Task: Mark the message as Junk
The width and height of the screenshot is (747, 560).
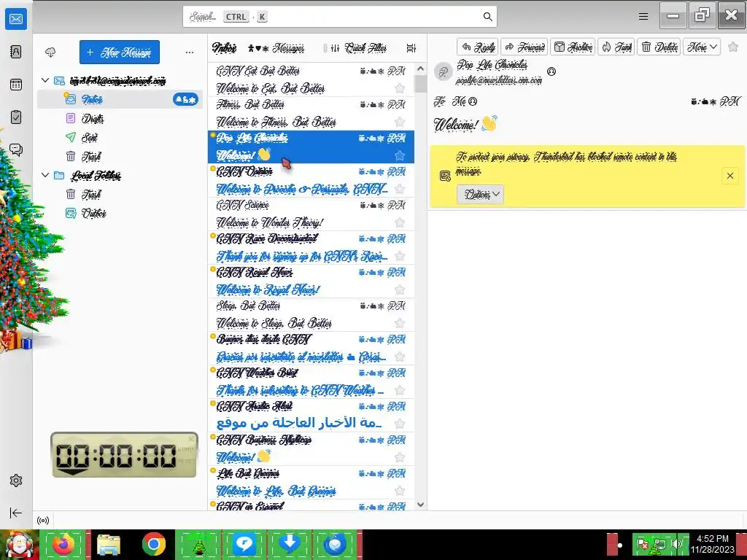Action: pos(616,47)
